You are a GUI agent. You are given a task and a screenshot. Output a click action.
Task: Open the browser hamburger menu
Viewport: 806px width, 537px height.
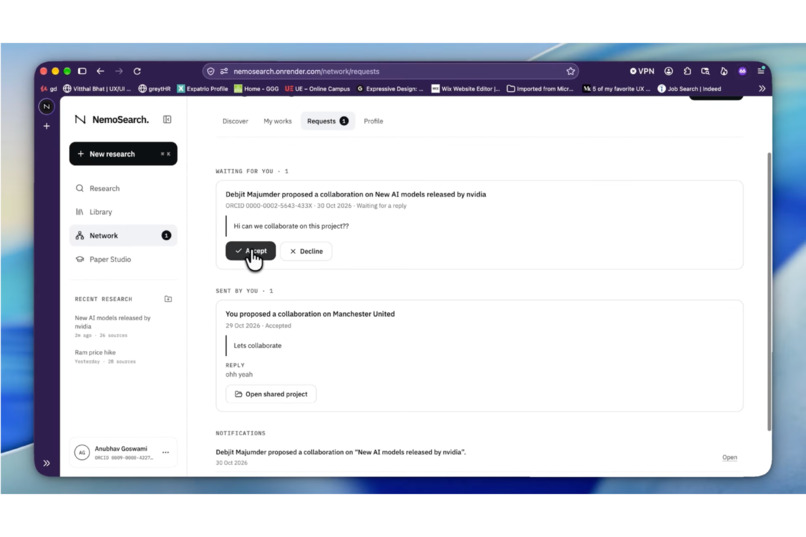pyautogui.click(x=761, y=71)
